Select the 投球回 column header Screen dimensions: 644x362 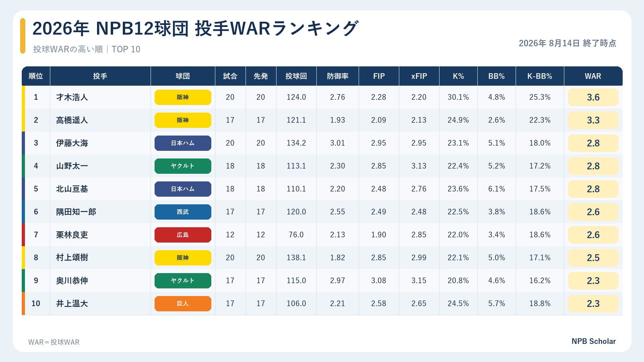296,76
